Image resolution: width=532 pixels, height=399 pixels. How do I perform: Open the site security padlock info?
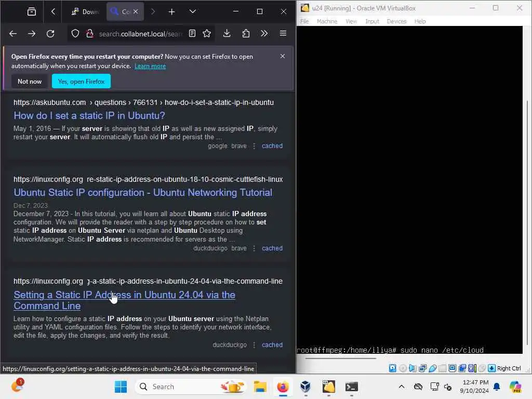point(89,33)
